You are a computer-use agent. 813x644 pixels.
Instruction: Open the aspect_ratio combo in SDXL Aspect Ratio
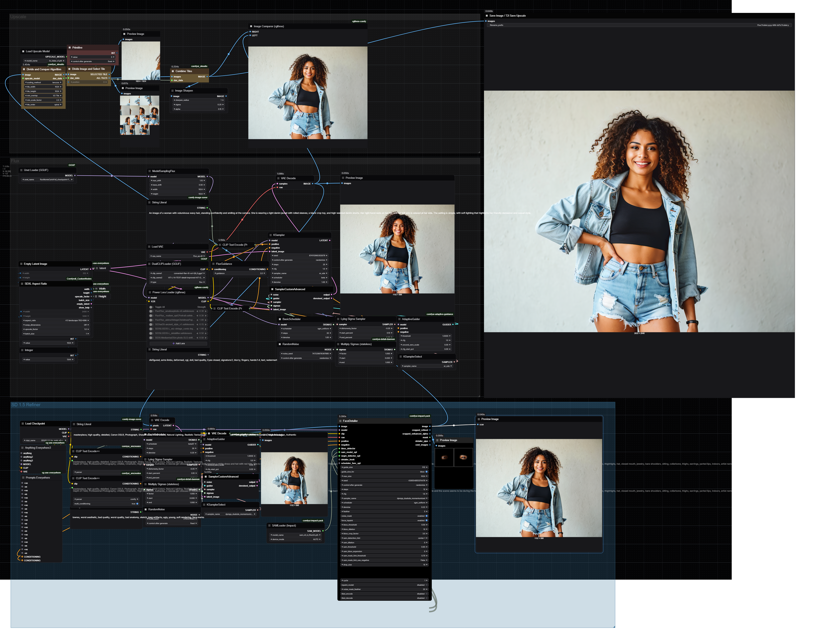click(x=56, y=320)
